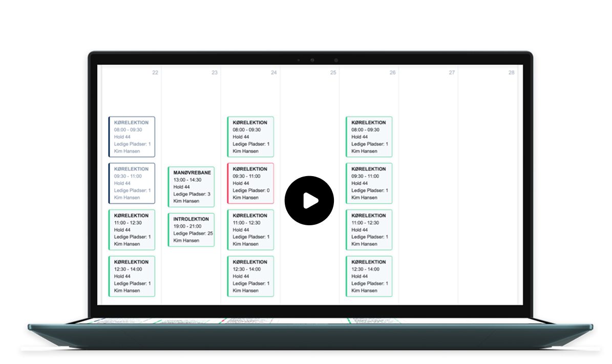612x364 pixels.
Task: Open greyed 09:30 KØRELEKTION on day 22
Action: pyautogui.click(x=132, y=183)
